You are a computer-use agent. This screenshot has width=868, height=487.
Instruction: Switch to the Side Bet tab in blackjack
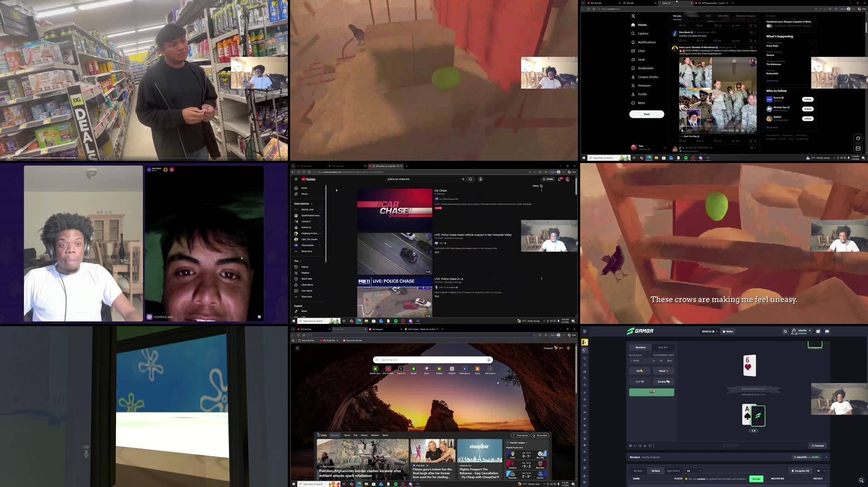click(x=664, y=347)
